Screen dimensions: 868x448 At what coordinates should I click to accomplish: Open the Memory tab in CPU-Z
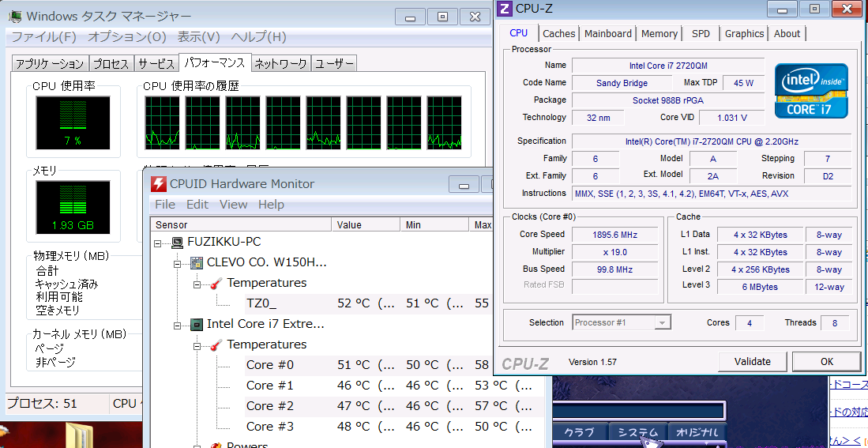point(659,34)
